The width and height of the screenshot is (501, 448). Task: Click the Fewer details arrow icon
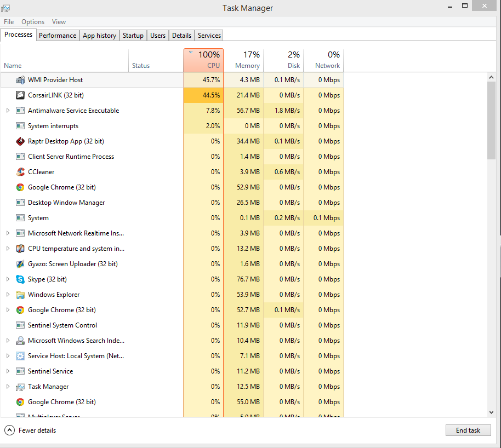click(x=9, y=430)
